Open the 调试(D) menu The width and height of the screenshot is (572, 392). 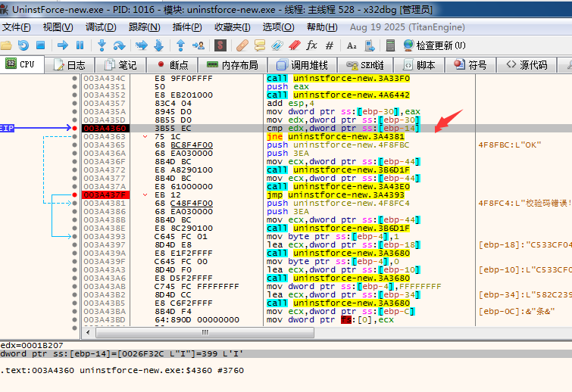pos(101,27)
